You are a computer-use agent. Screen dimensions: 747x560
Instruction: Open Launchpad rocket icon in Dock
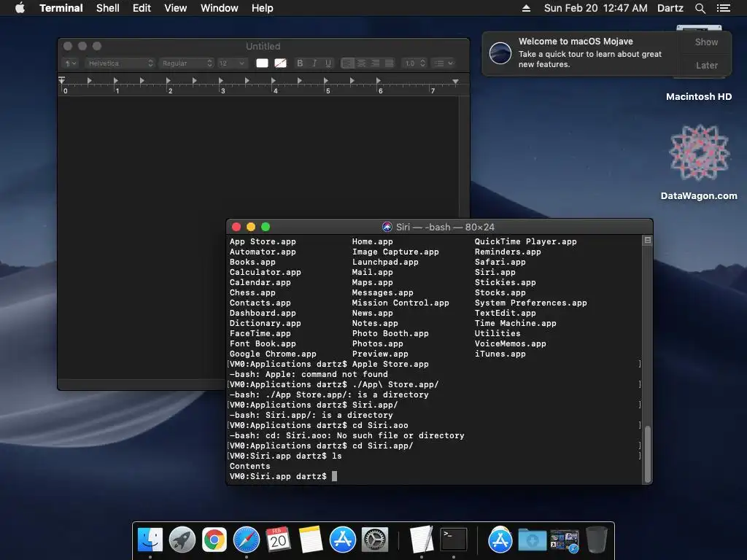tap(182, 540)
